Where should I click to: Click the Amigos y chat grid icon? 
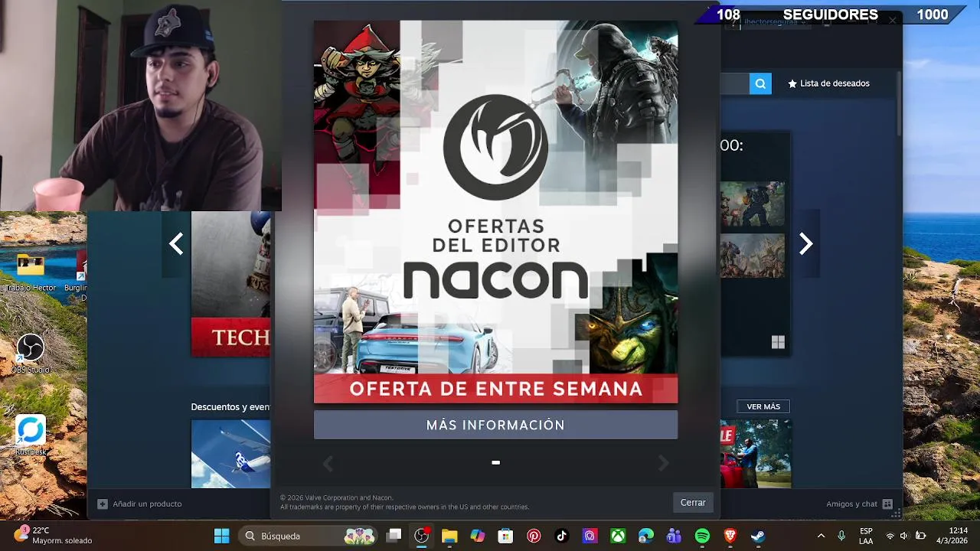point(887,504)
